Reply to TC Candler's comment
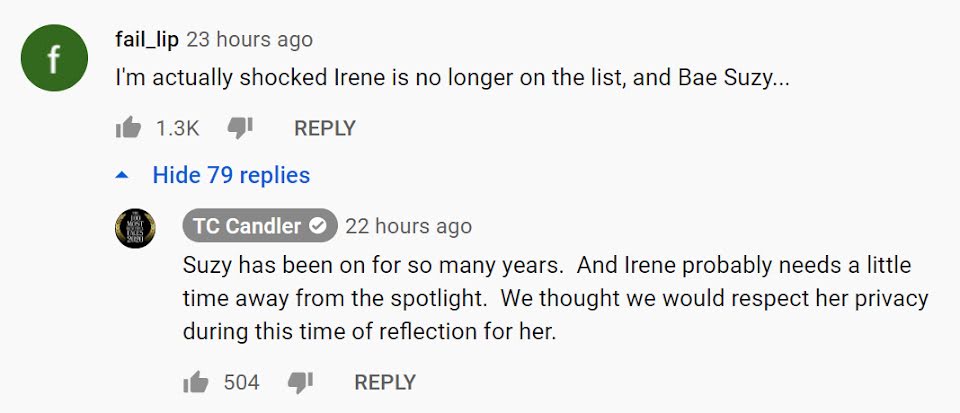960x413 pixels. (385, 382)
